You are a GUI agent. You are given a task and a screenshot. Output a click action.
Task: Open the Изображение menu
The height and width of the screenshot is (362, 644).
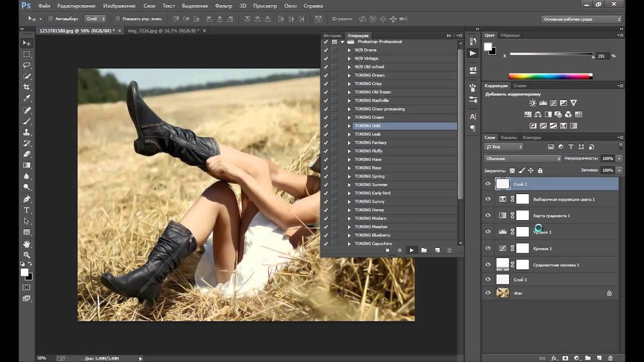pos(119,6)
